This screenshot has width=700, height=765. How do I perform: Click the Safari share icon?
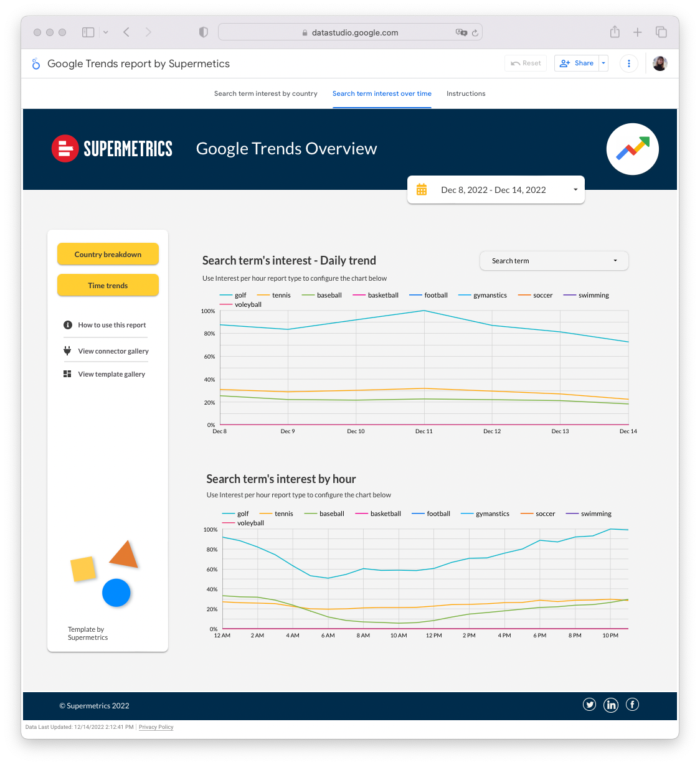(x=615, y=32)
